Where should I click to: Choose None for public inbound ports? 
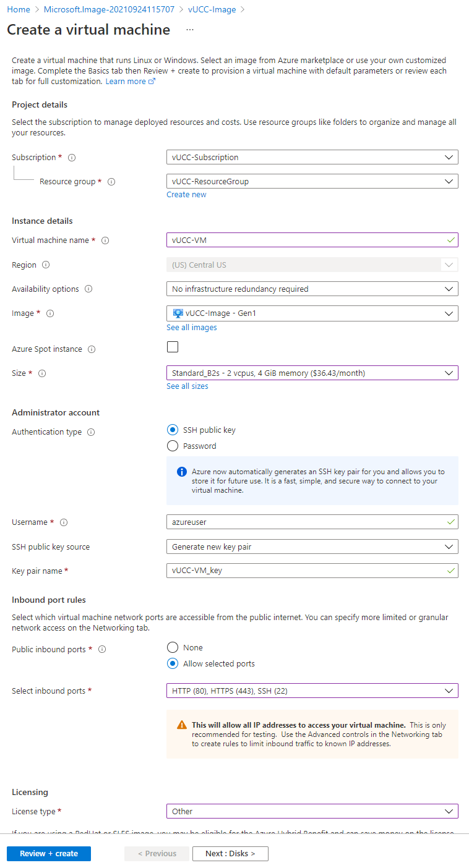pos(173,647)
